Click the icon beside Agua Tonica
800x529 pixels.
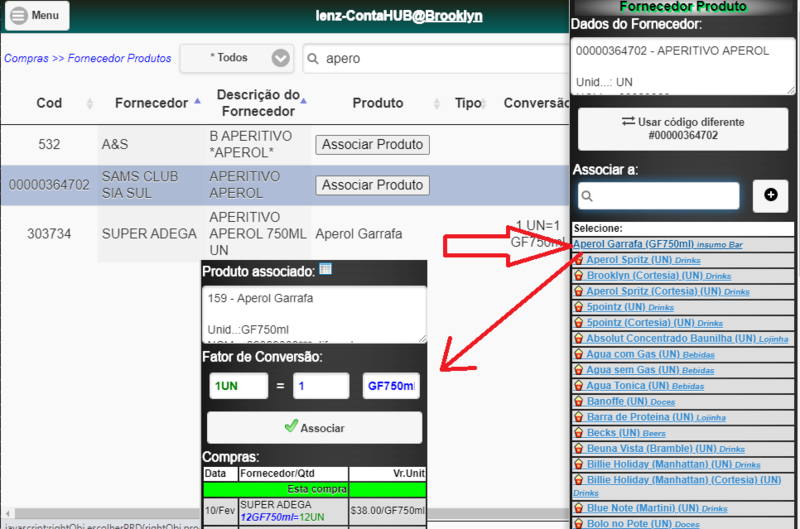pos(579,386)
